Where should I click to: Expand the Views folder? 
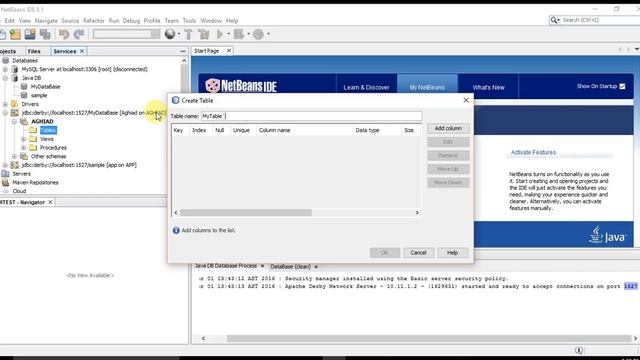[23, 139]
